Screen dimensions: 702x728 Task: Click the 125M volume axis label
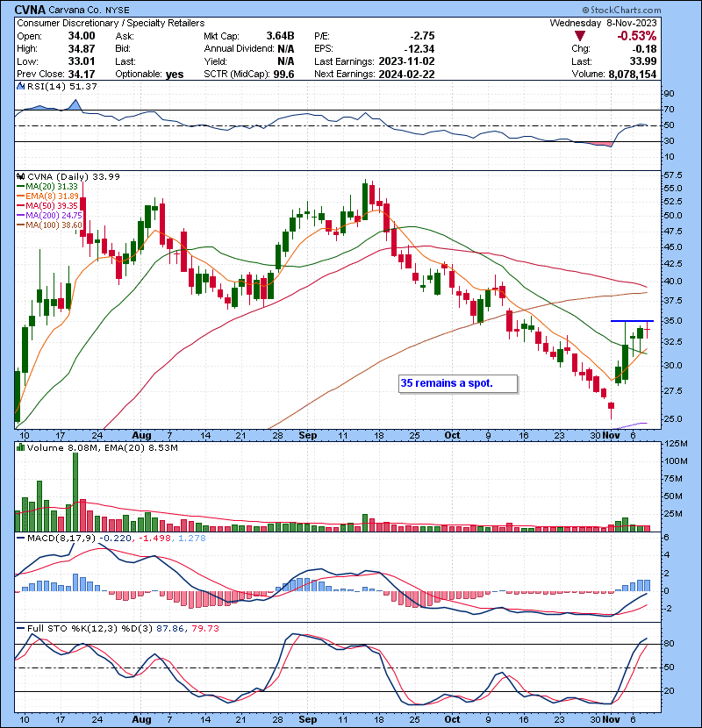point(676,444)
